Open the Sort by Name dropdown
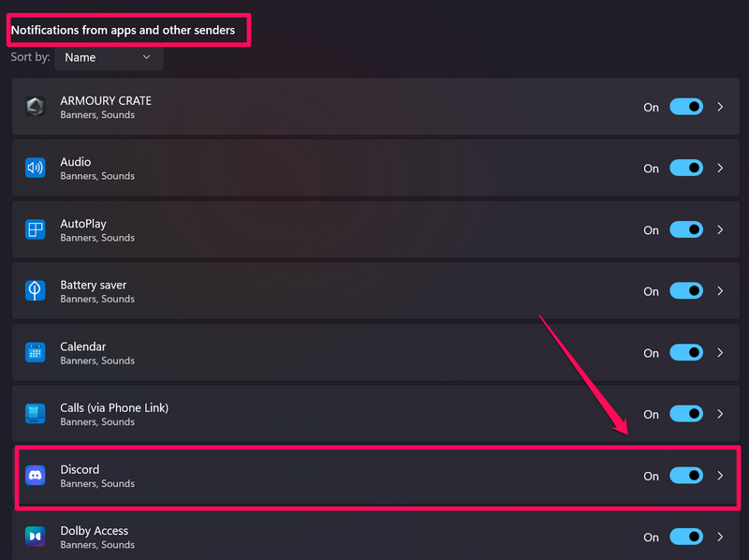Viewport: 749px width, 560px height. [x=109, y=57]
